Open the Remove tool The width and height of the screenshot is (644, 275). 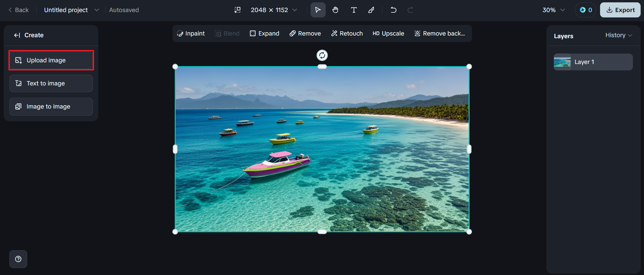tap(305, 34)
